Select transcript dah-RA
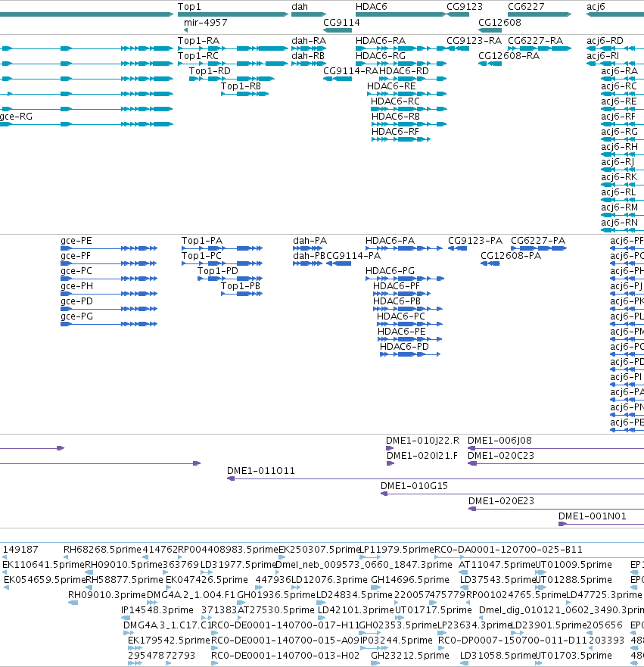The height and width of the screenshot is (667, 644). tap(309, 48)
